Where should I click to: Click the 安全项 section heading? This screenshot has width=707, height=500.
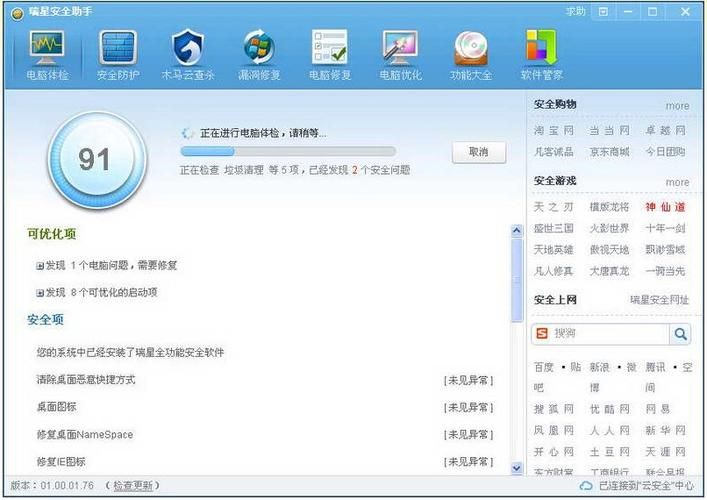pos(45,320)
